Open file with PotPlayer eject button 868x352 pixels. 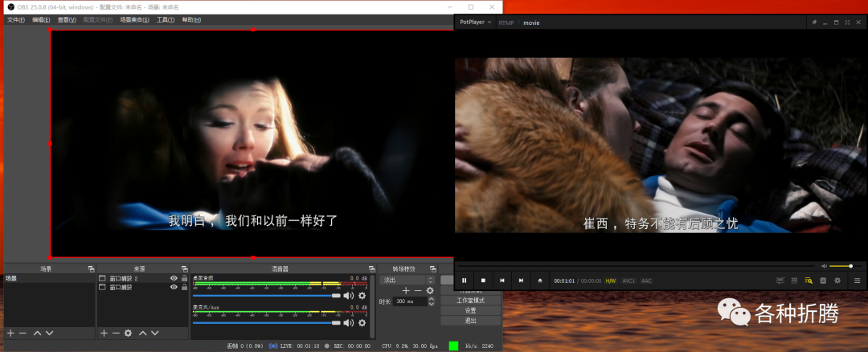coord(540,280)
